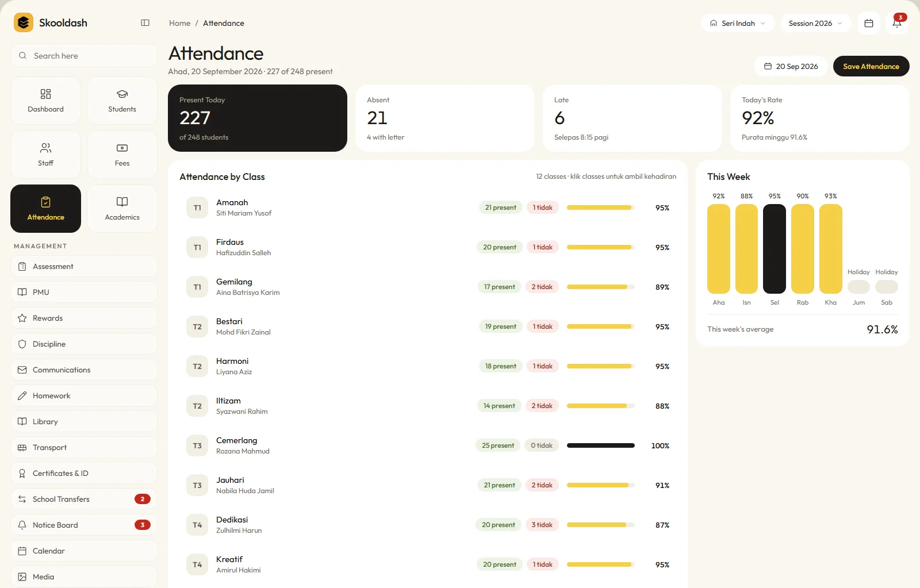This screenshot has height=588, width=920.
Task: Collapse the sidebar panel icon
Action: [145, 23]
